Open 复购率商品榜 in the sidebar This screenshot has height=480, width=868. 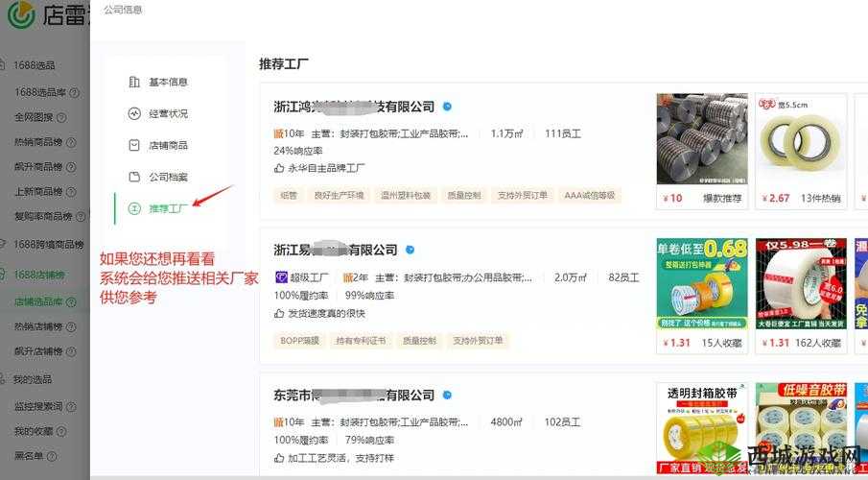coord(43,216)
